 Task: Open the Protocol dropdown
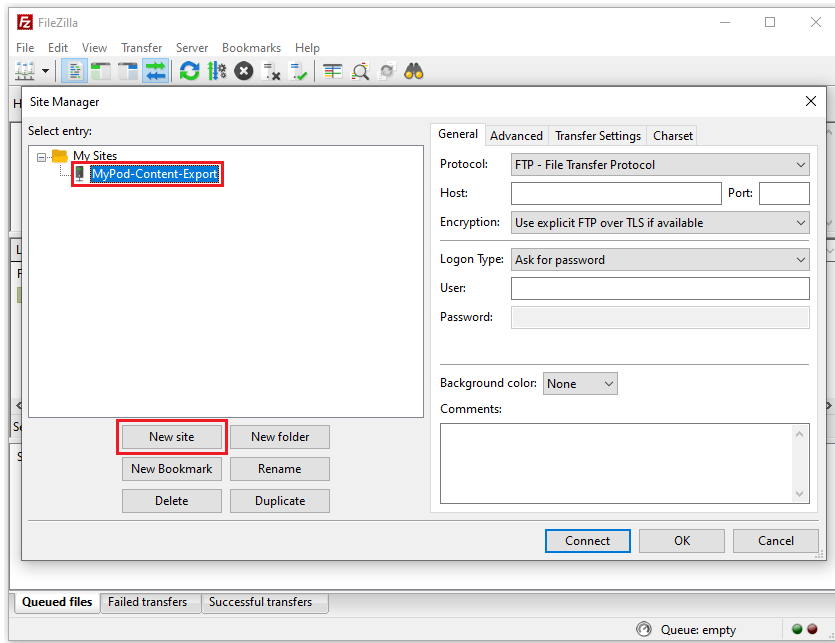tap(660, 165)
